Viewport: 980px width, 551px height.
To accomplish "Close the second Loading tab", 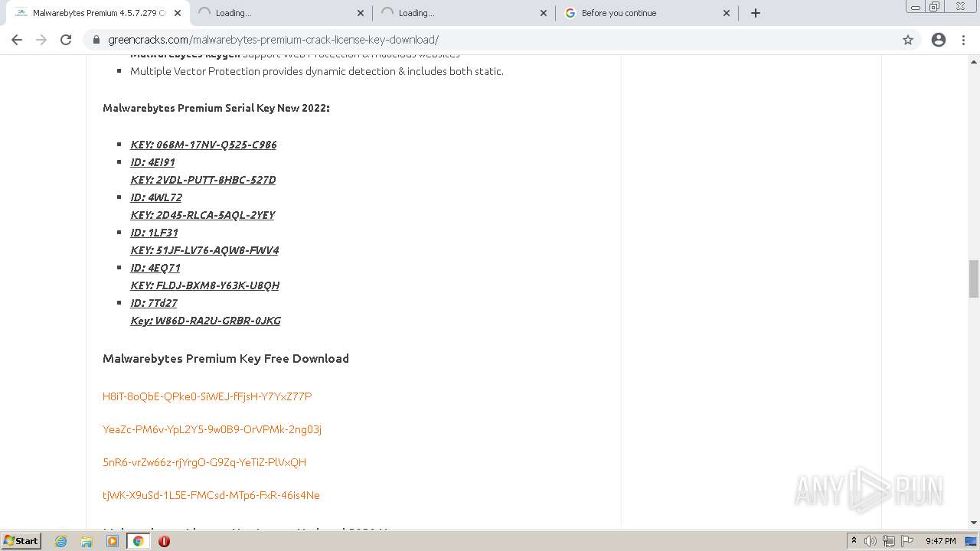I will pos(544,13).
